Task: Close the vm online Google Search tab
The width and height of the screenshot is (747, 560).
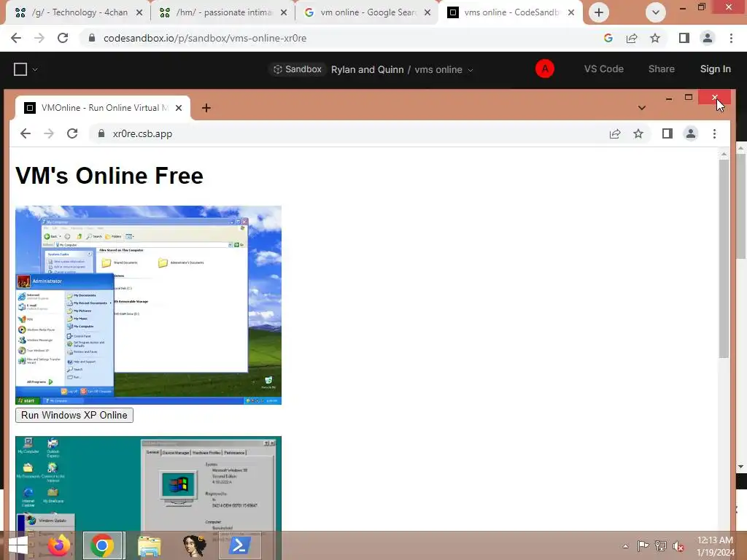Action: pos(427,12)
